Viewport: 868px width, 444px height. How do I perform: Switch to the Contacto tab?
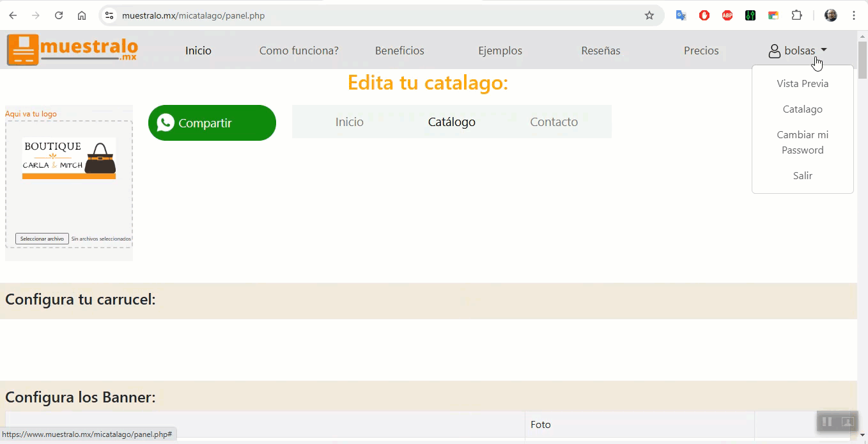554,122
